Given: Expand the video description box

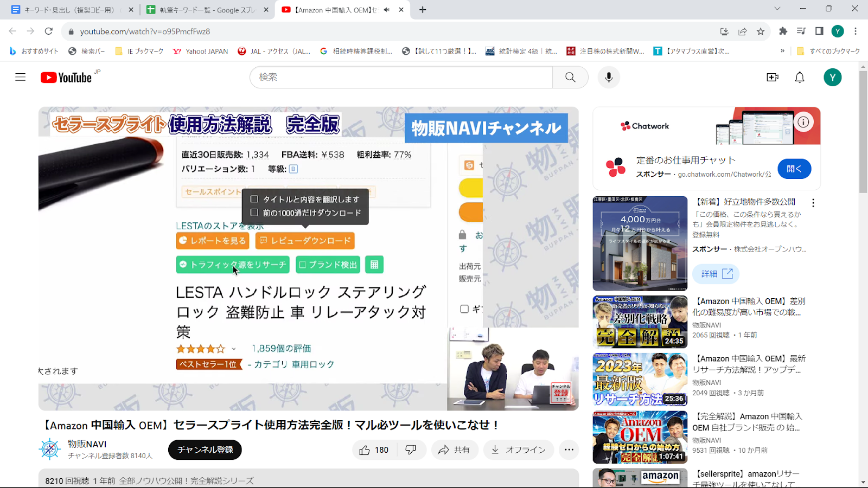Looking at the screenshot, I should click(x=308, y=479).
